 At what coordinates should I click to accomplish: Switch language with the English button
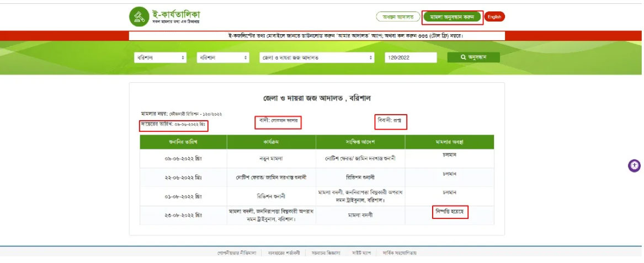coord(494,17)
